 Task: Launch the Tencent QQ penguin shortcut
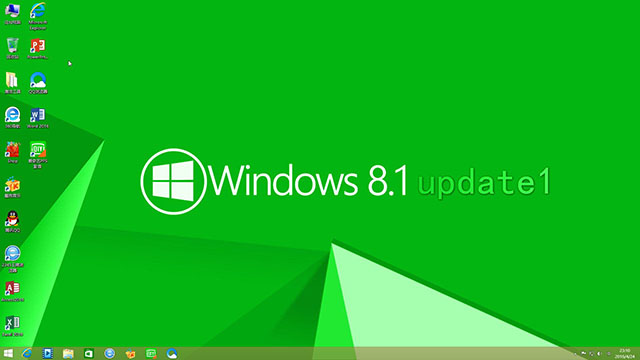point(12,222)
